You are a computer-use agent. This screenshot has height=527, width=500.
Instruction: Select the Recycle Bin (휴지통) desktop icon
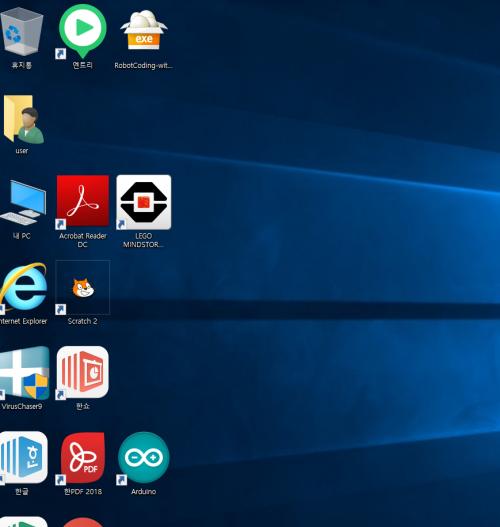point(22,31)
